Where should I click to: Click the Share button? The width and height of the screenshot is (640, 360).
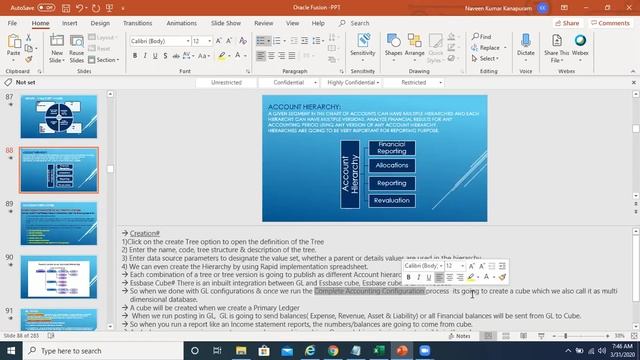click(567, 23)
